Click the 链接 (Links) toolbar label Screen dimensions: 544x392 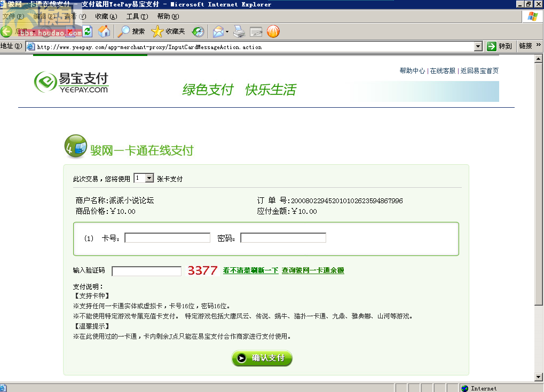coord(526,46)
